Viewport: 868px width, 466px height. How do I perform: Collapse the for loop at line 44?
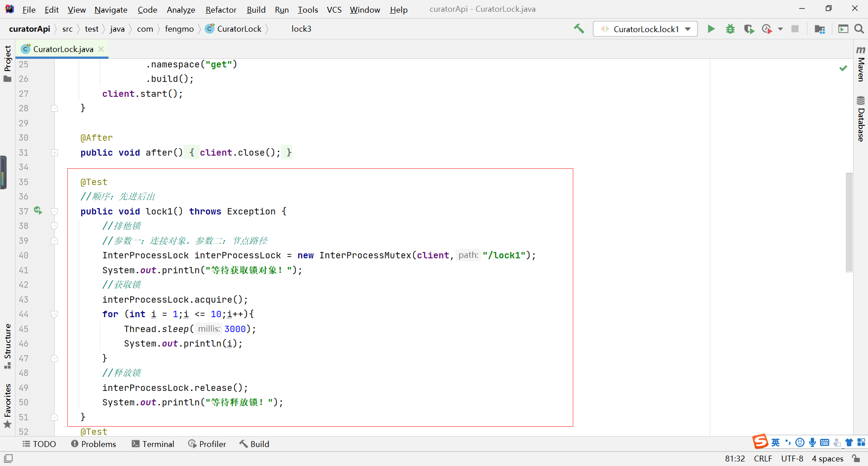(x=54, y=314)
